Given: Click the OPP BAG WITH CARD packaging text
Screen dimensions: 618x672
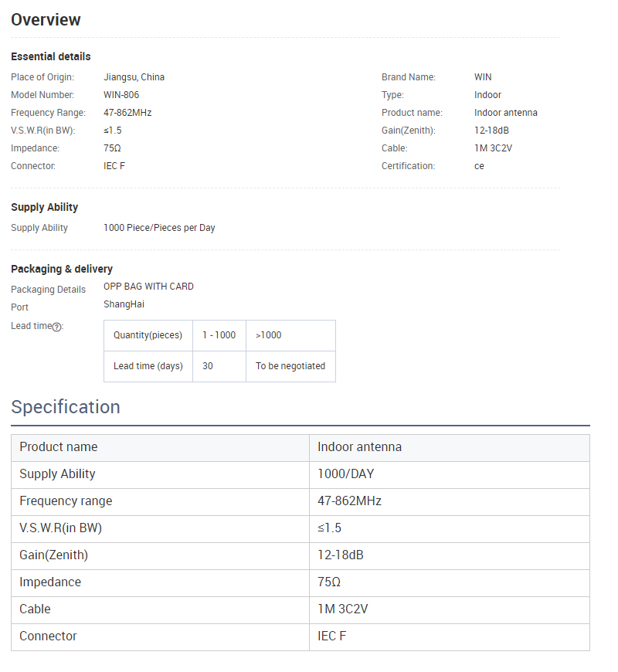Looking at the screenshot, I should click(149, 287).
